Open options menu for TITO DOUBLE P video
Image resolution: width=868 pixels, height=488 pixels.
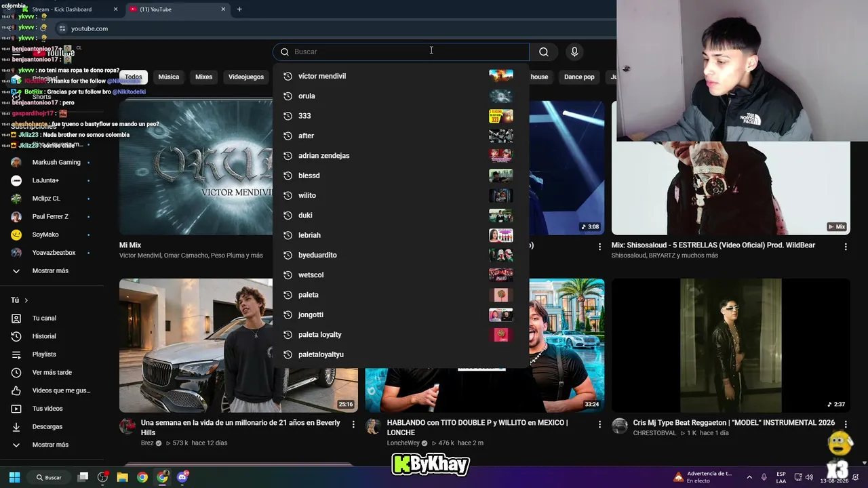(x=599, y=424)
